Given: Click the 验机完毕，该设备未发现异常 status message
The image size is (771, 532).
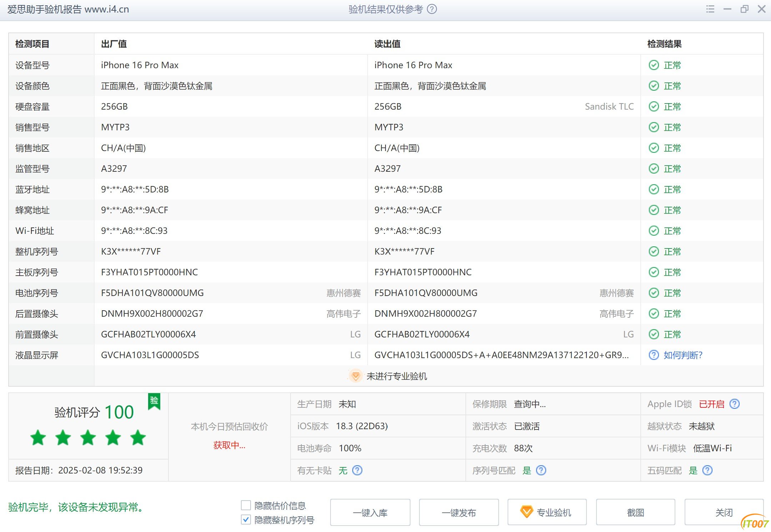Looking at the screenshot, I should 77,507.
